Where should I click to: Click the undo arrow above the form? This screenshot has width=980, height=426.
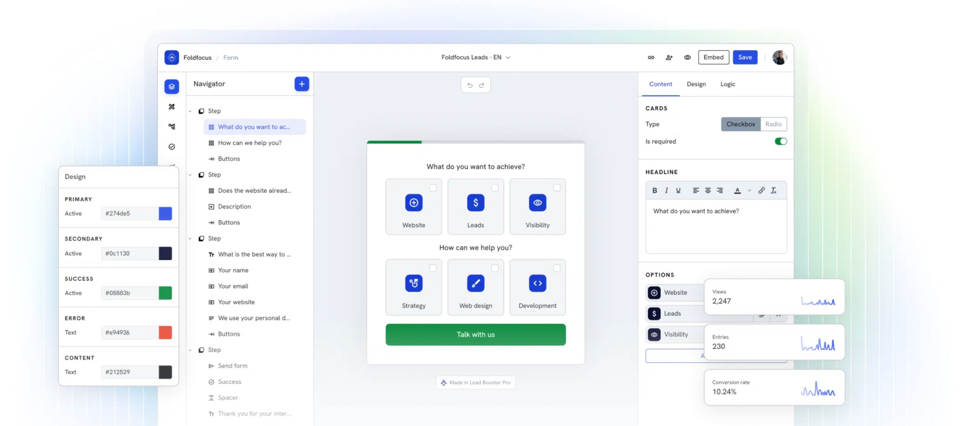(470, 85)
